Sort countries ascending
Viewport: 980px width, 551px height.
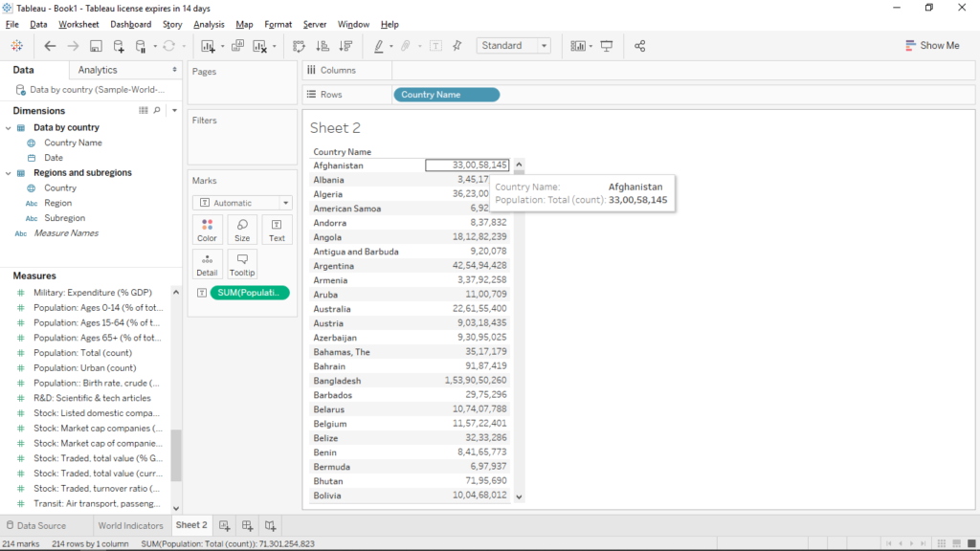323,45
